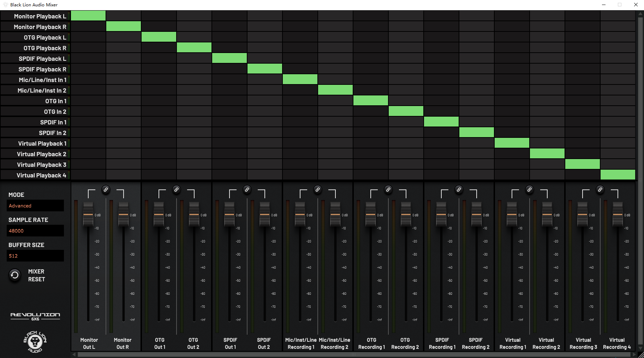Open the Buffer Size dropdown showing 512
This screenshot has height=358, width=644.
pyautogui.click(x=35, y=256)
